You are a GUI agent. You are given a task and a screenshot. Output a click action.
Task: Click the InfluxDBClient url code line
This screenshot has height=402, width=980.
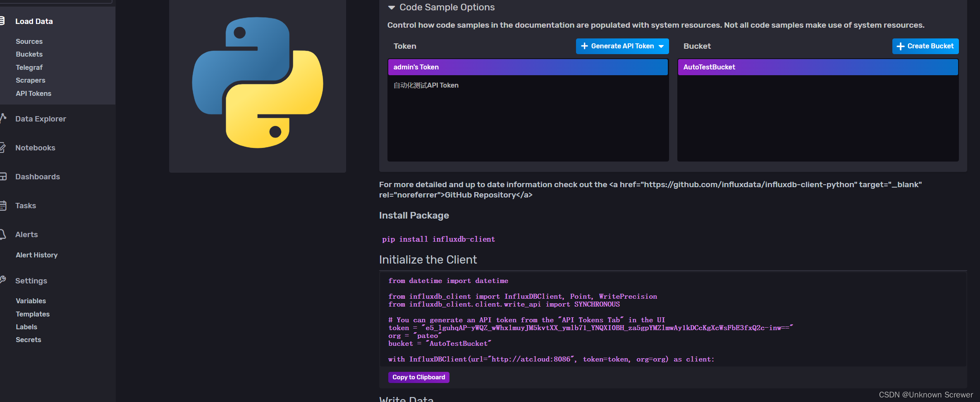tap(551, 359)
